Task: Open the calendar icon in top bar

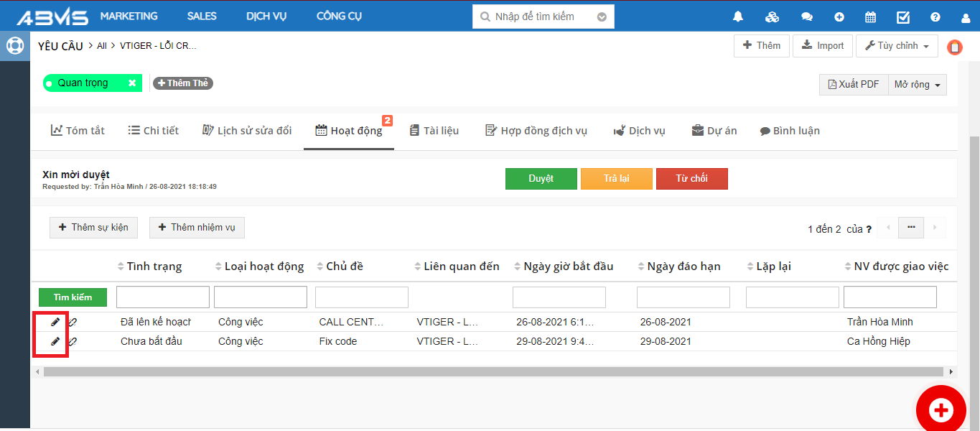Action: (870, 17)
